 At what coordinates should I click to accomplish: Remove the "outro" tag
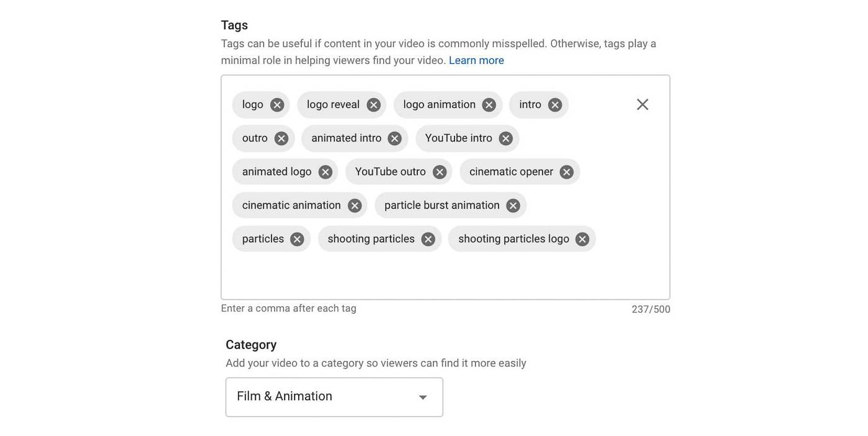(280, 138)
